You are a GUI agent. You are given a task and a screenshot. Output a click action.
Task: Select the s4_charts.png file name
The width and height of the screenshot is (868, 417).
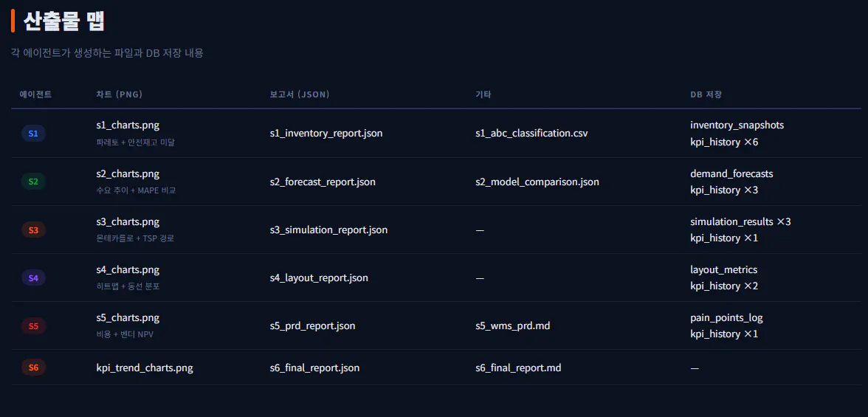[x=127, y=270]
